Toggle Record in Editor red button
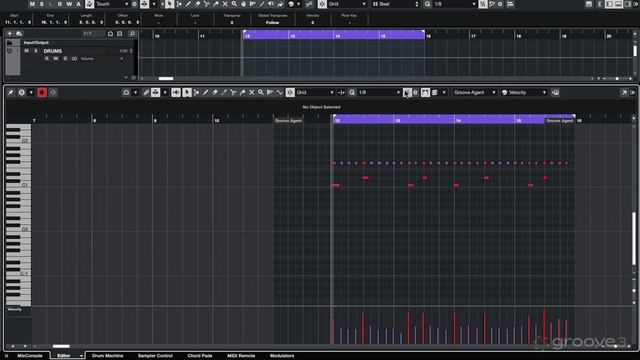640x360 pixels. coord(42,93)
